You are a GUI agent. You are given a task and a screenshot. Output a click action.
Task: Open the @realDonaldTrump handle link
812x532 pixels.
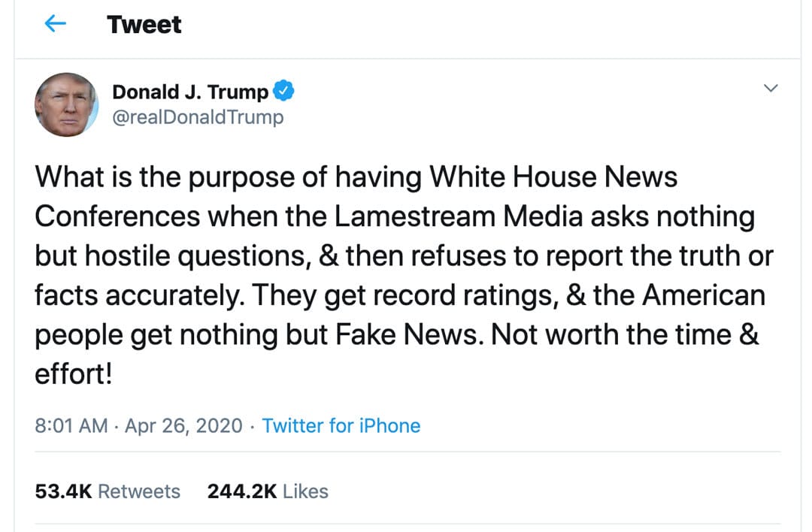click(x=198, y=118)
